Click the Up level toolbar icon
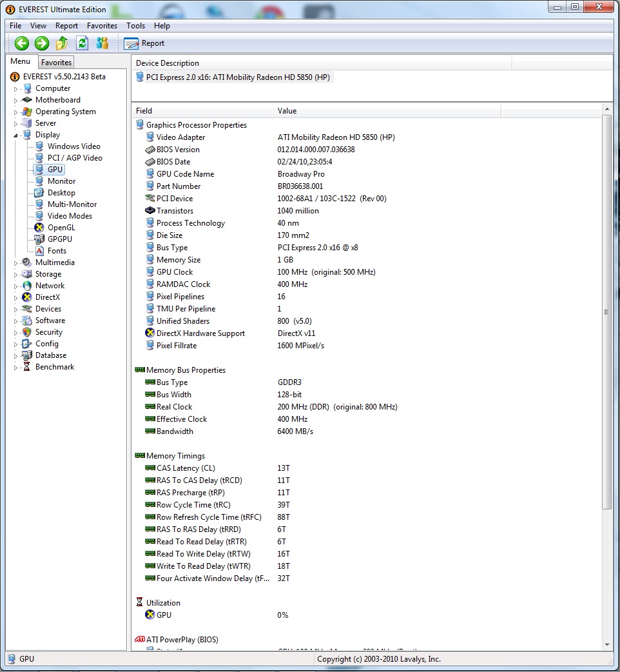Image resolution: width=620 pixels, height=672 pixels. tap(62, 43)
